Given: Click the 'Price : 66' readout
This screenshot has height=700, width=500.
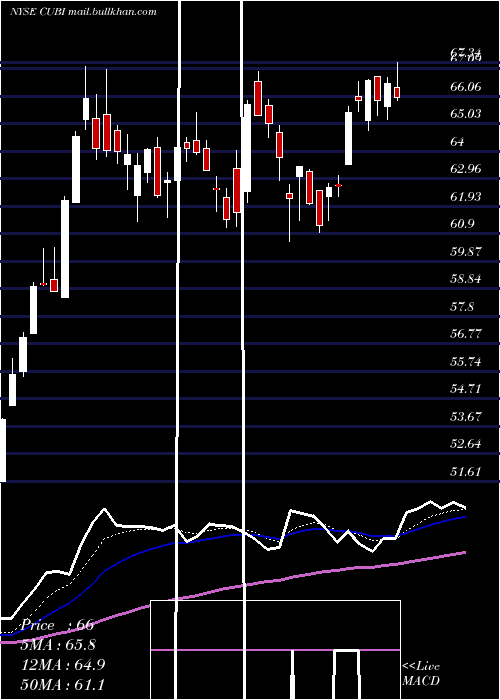Looking at the screenshot, I should pos(57,625).
